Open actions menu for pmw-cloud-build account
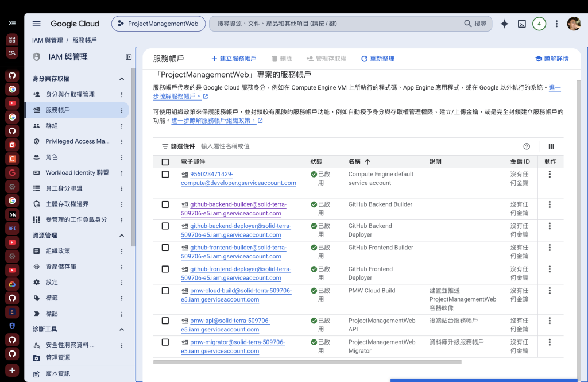 (x=550, y=291)
